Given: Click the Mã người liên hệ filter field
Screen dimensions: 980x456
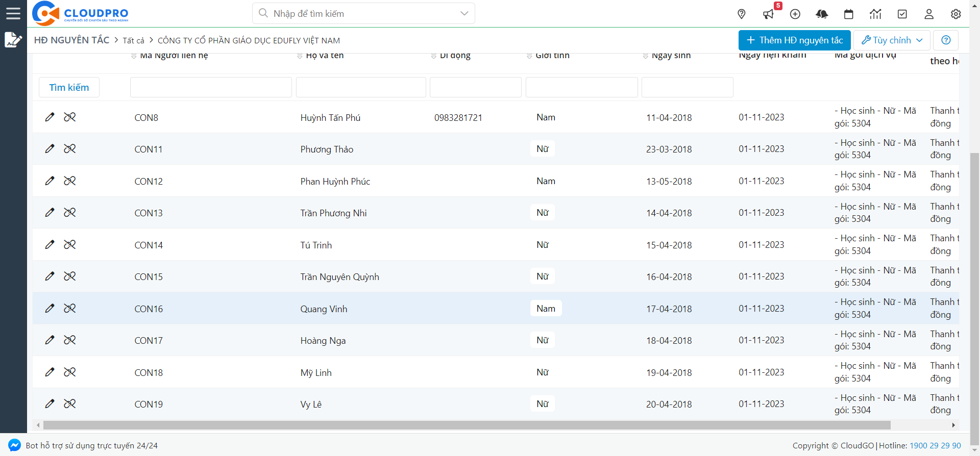Looking at the screenshot, I should [211, 87].
